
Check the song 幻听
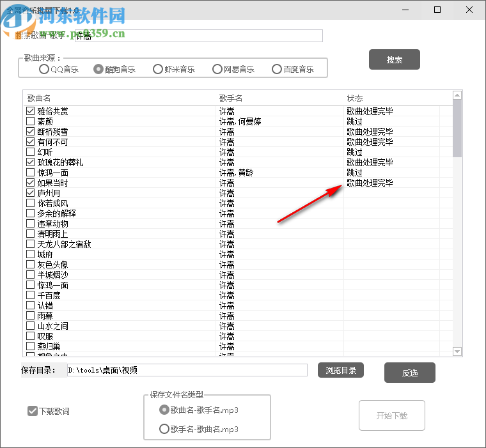tap(31, 152)
